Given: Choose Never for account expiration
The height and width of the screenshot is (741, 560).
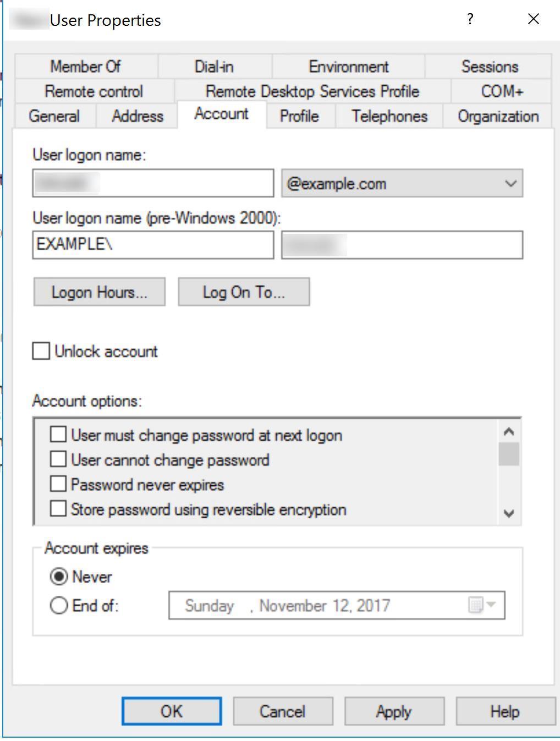Looking at the screenshot, I should coord(58,577).
